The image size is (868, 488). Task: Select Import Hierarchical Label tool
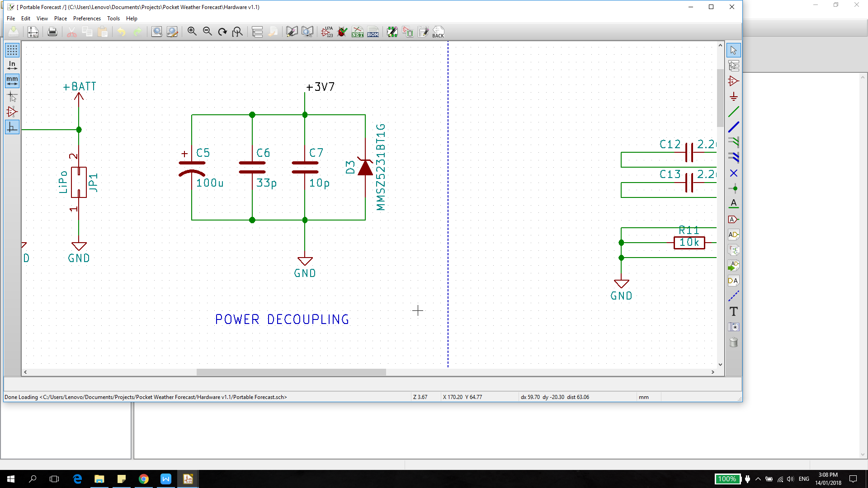(x=733, y=265)
